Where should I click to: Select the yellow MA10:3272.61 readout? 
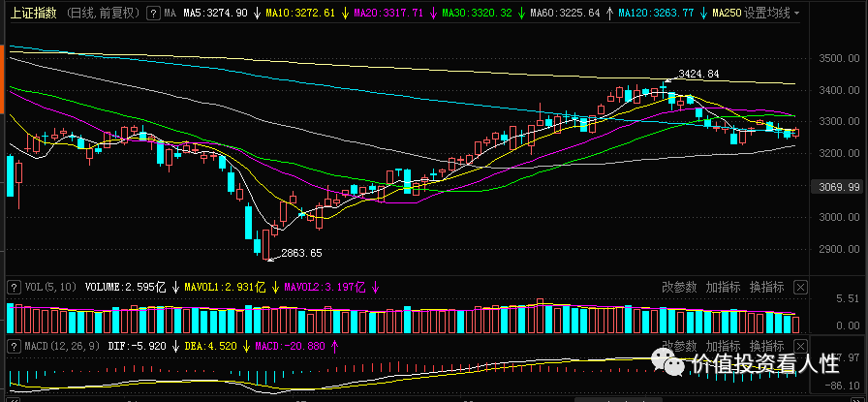pos(300,14)
